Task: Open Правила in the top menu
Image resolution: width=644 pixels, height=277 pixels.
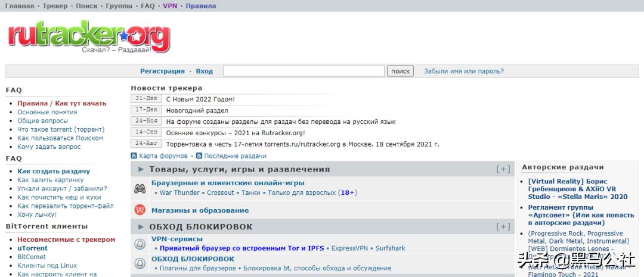Action: 201,6
